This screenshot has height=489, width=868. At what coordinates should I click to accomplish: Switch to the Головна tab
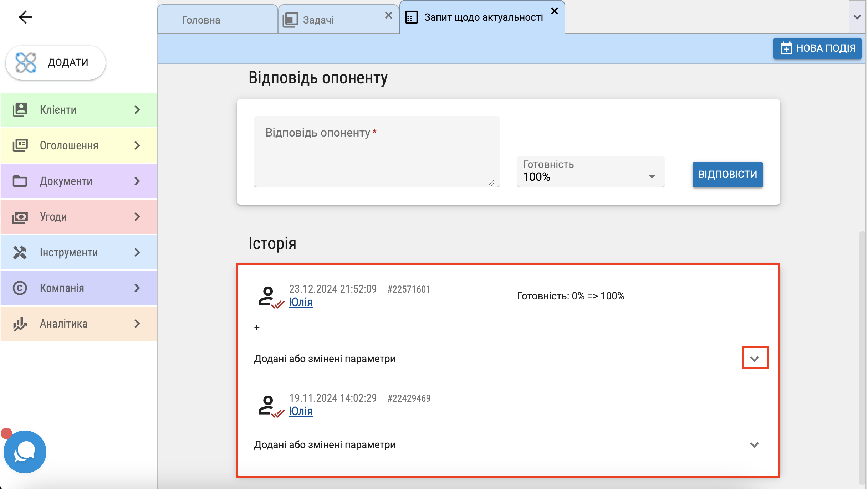click(x=201, y=20)
